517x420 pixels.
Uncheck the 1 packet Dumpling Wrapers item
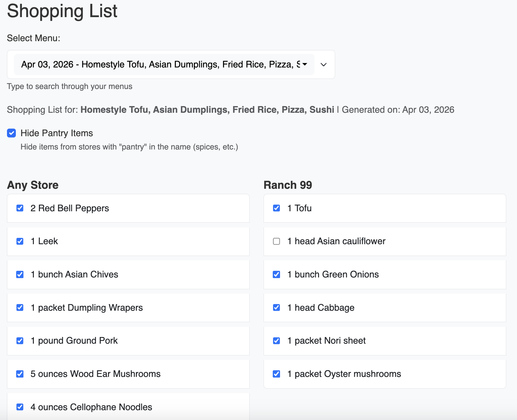tap(20, 308)
